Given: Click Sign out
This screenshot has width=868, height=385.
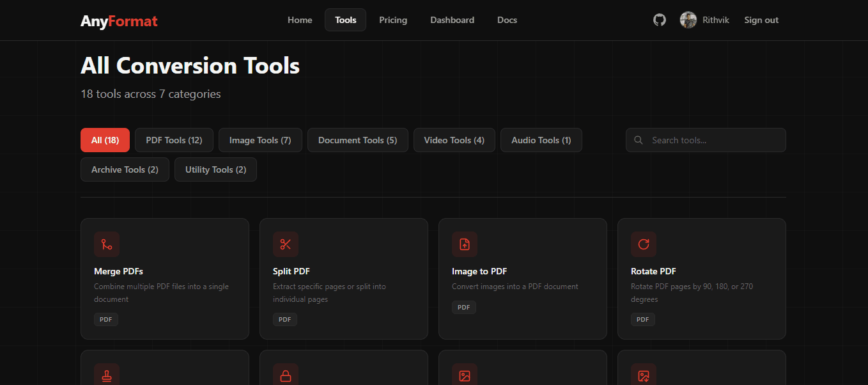Looking at the screenshot, I should click(x=761, y=20).
